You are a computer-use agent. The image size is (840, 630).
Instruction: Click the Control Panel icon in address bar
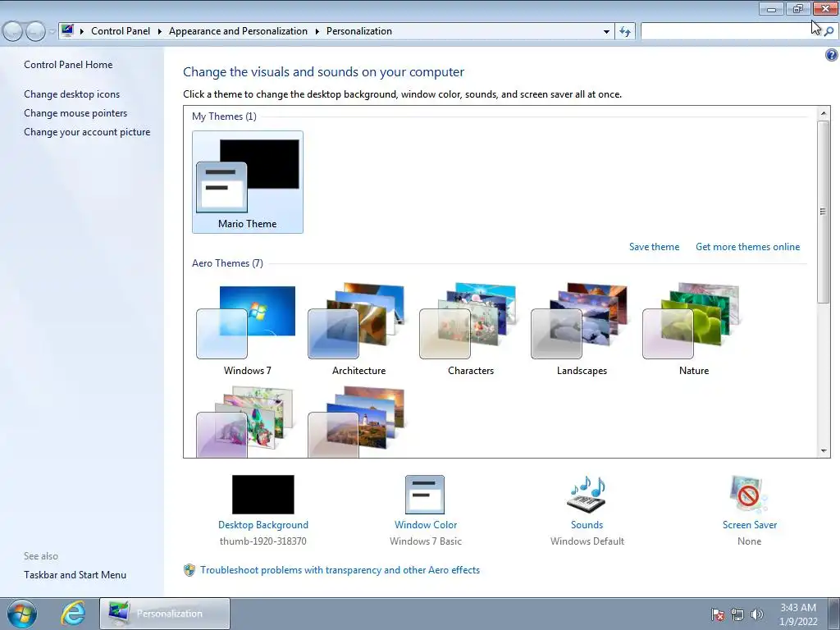[x=67, y=30]
